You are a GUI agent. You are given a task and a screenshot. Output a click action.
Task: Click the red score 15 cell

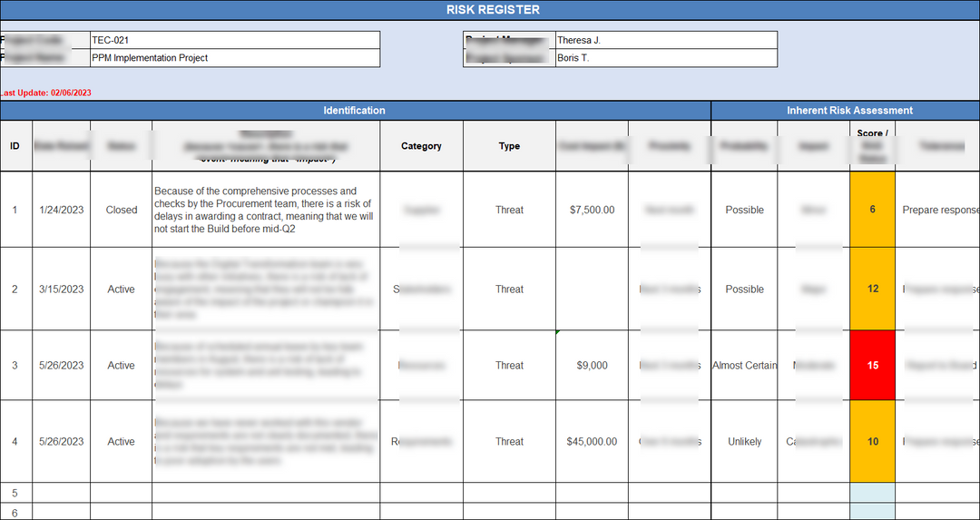[x=872, y=366]
